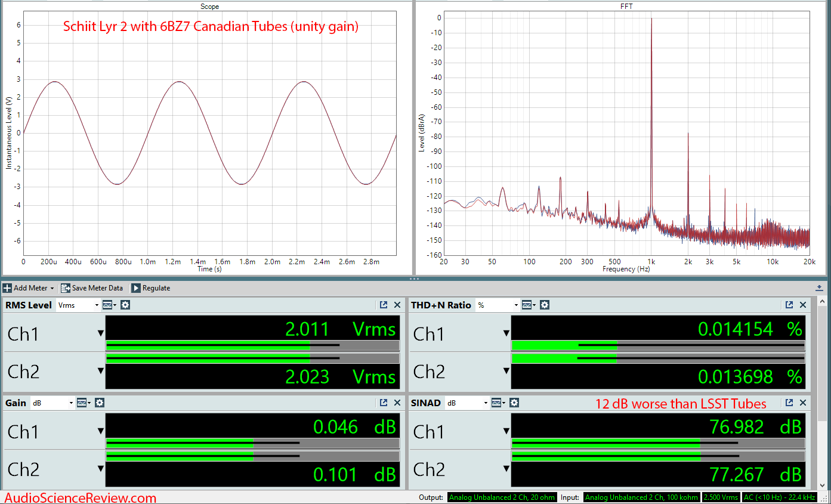This screenshot has width=831, height=504.
Task: Click the 'Level (dBrA)' axis label on FFT
Action: click(x=422, y=132)
